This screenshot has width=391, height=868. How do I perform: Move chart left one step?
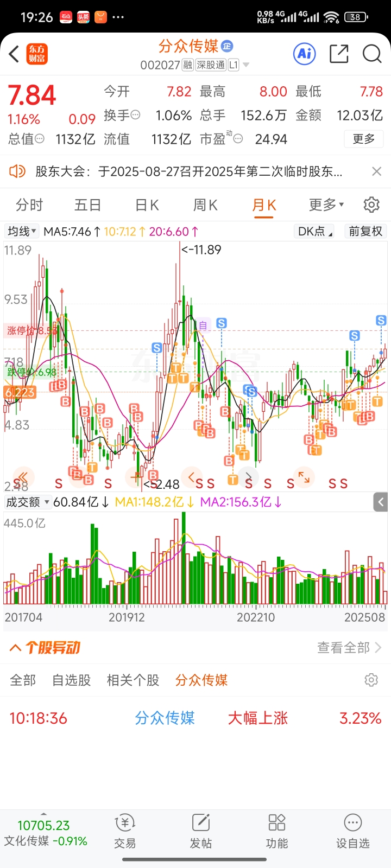pyautogui.click(x=191, y=477)
